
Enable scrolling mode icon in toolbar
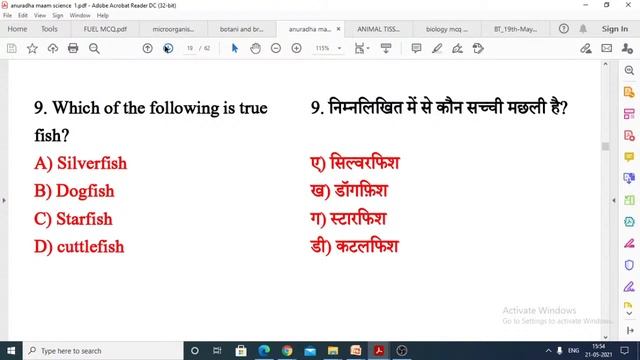click(x=386, y=49)
